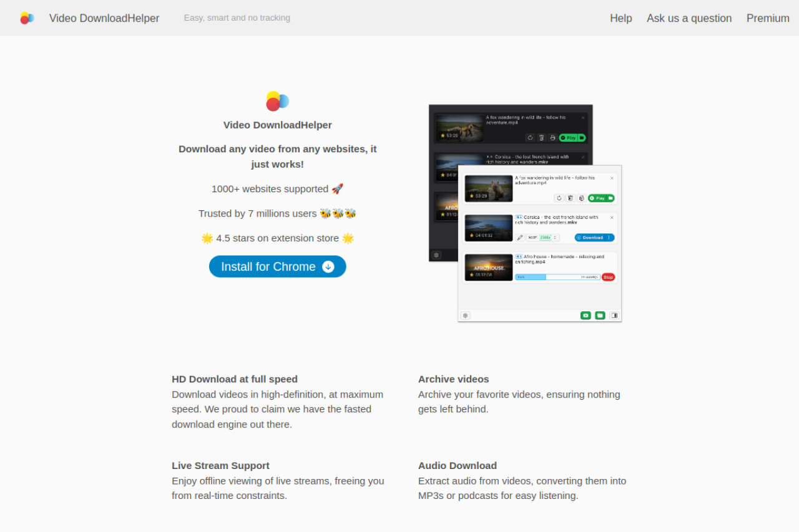Viewport: 799px width, 532px height.
Task: Click the green folder icon at the popup bottom
Action: (600, 316)
